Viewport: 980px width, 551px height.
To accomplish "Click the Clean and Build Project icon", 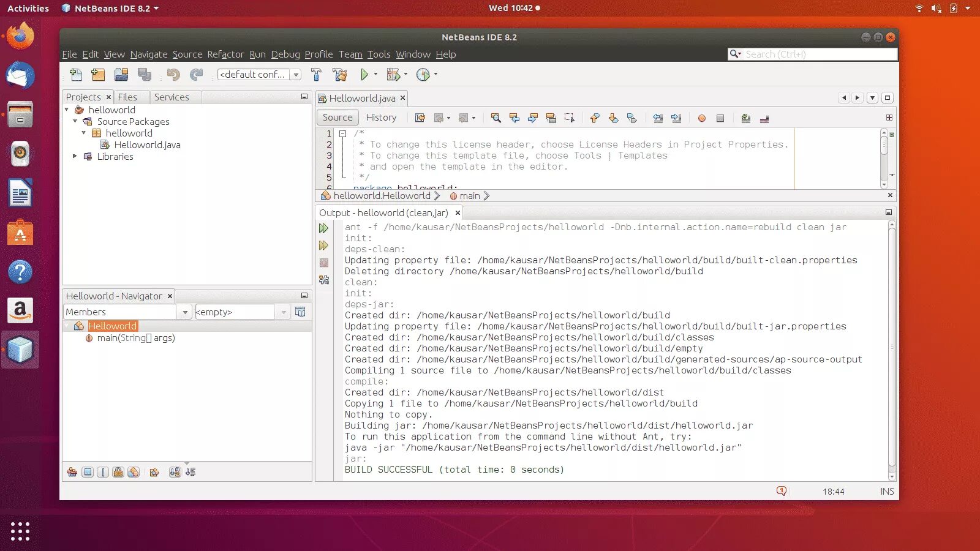I will [x=340, y=75].
